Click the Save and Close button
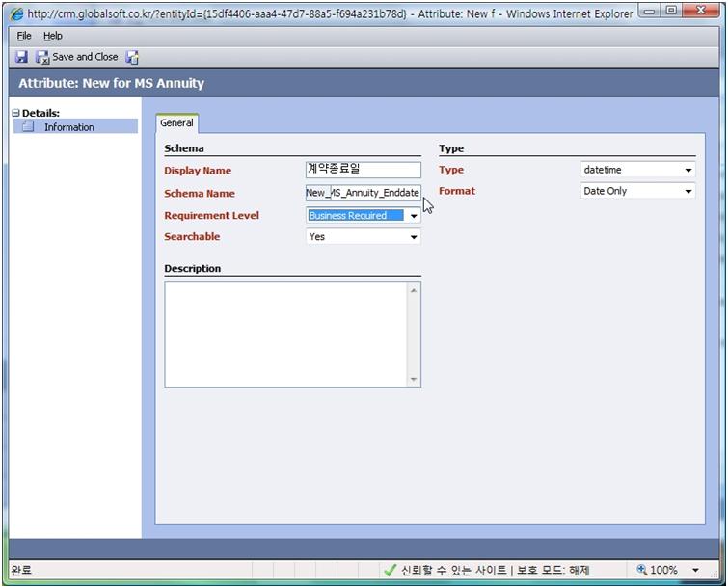728x588 pixels. tap(76, 57)
